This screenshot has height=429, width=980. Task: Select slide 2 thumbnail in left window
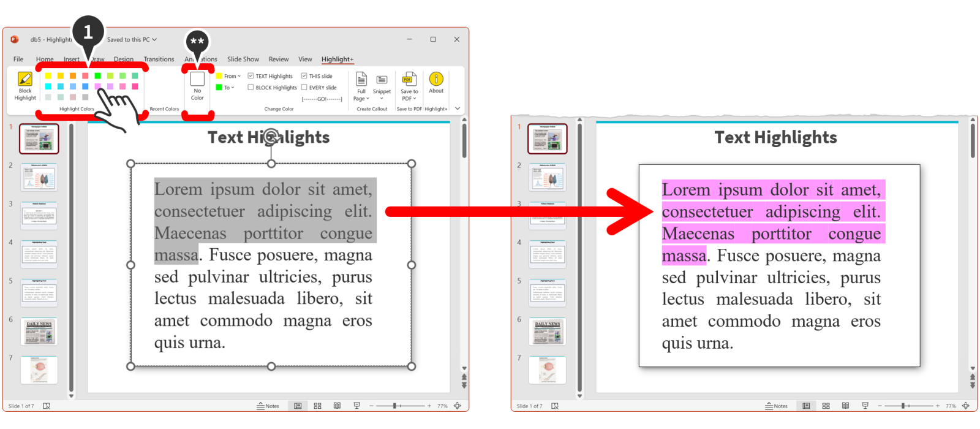tap(39, 177)
